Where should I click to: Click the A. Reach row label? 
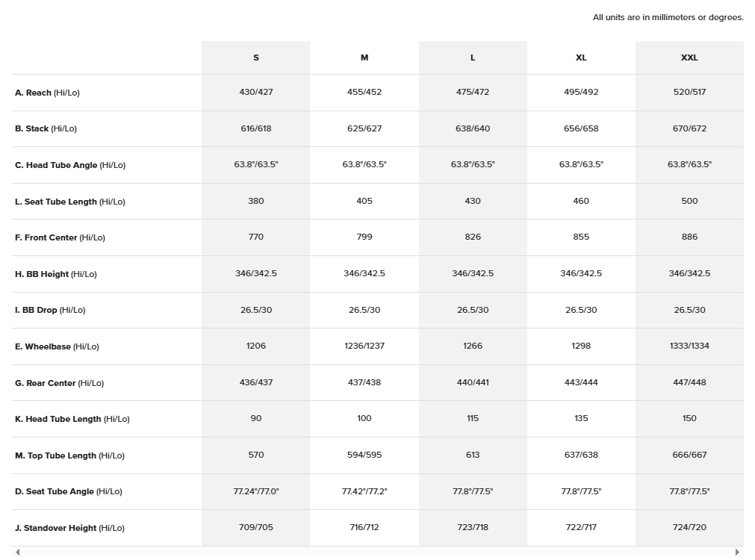47,93
